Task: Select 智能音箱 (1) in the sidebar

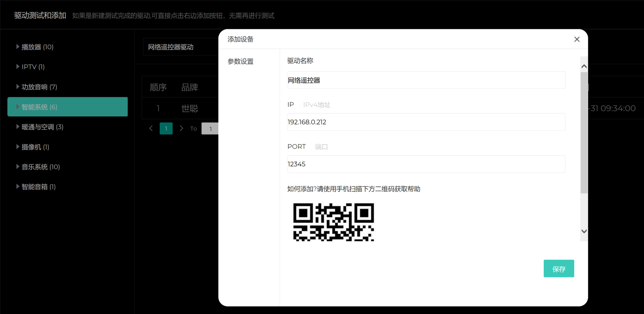Action: click(39, 187)
